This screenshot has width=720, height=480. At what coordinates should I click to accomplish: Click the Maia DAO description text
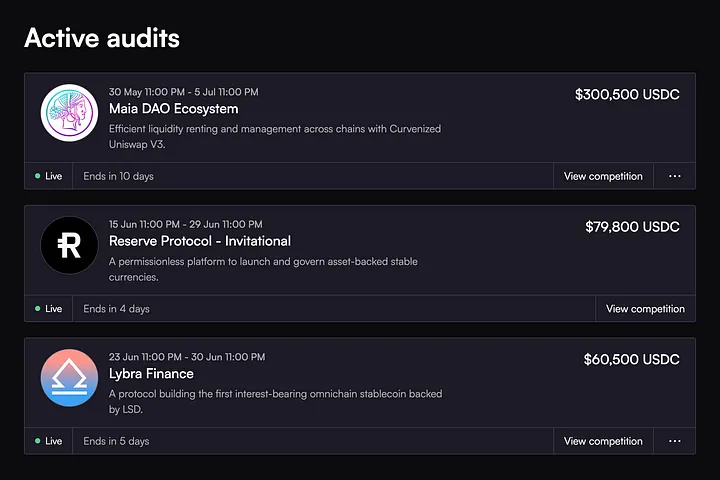coord(274,136)
